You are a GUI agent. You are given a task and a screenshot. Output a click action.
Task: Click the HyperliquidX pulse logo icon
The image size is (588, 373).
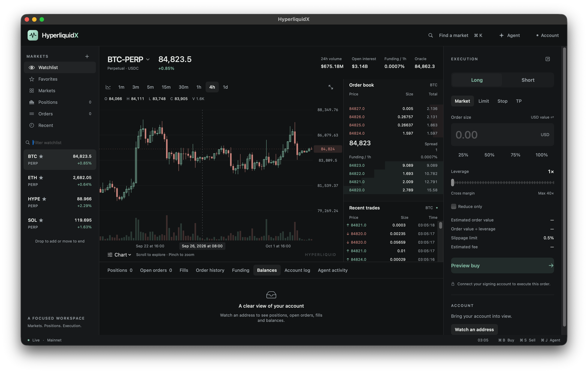(33, 35)
